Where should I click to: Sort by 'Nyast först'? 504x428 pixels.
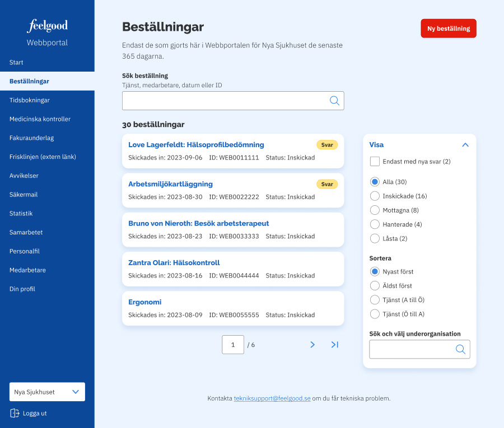(x=375, y=272)
